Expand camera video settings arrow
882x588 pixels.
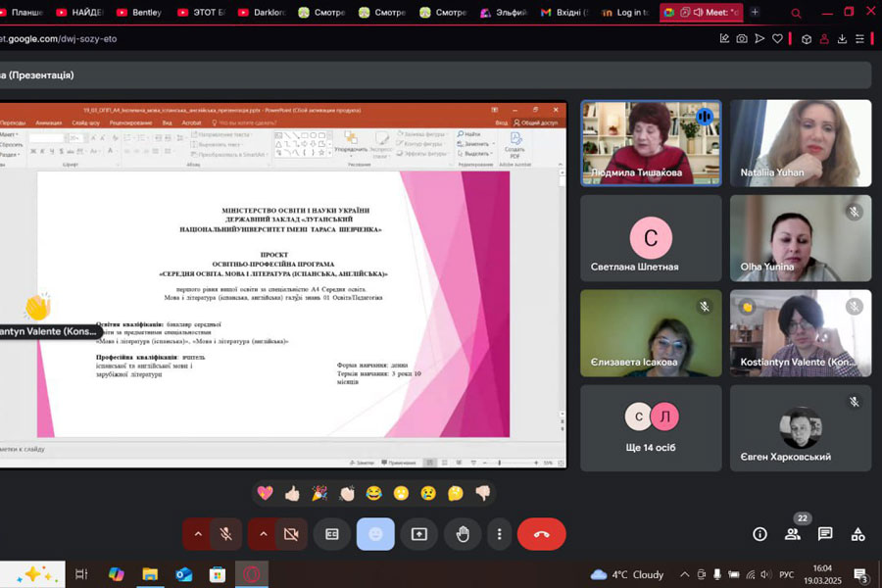point(264,534)
